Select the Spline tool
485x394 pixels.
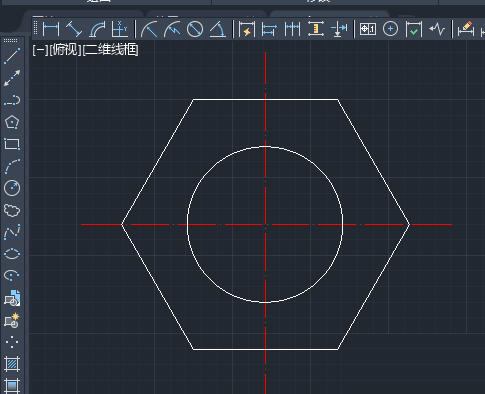click(x=12, y=232)
